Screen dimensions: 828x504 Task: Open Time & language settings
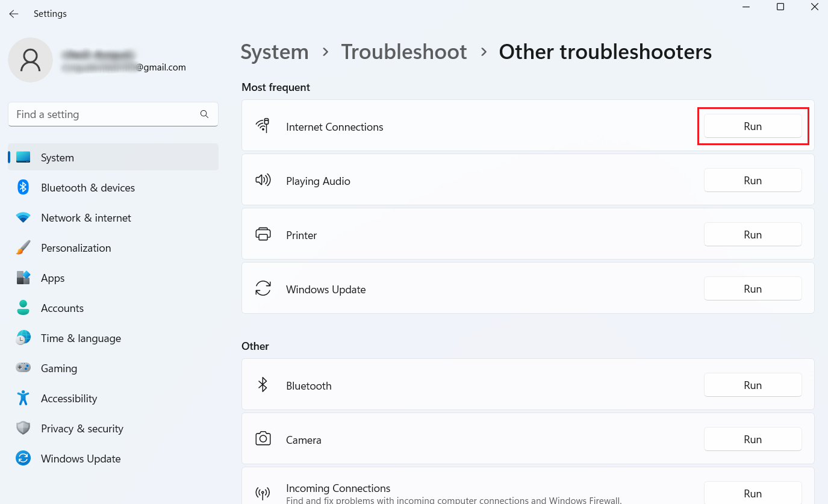(113, 338)
